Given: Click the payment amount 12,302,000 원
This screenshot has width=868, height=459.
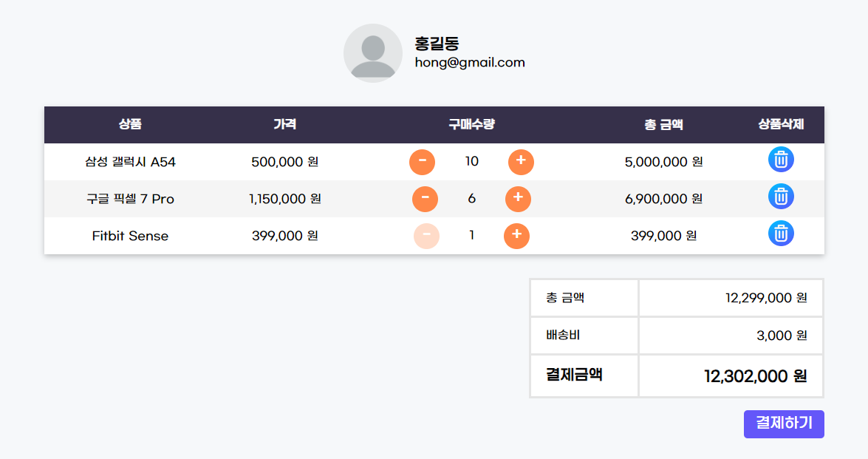Looking at the screenshot, I should (x=756, y=376).
